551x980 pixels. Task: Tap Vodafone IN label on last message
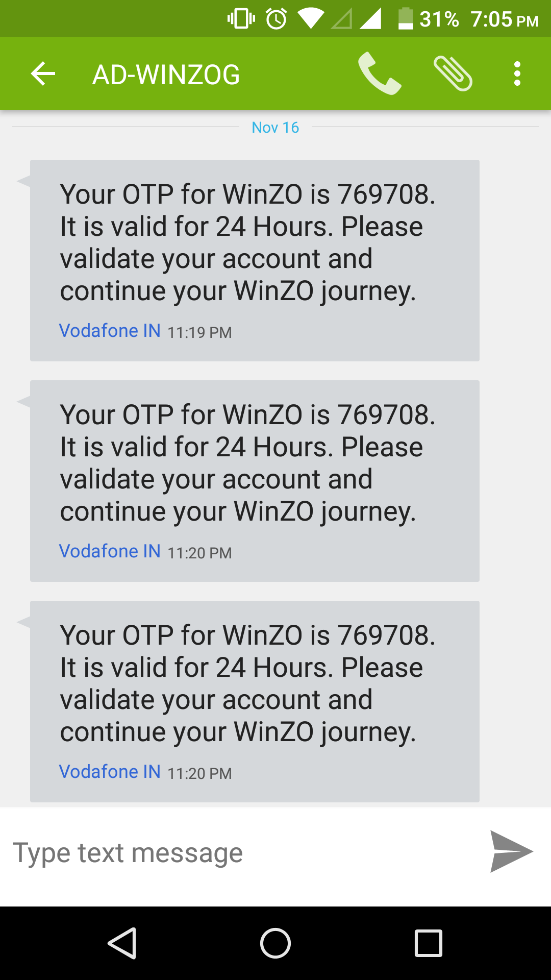[110, 772]
